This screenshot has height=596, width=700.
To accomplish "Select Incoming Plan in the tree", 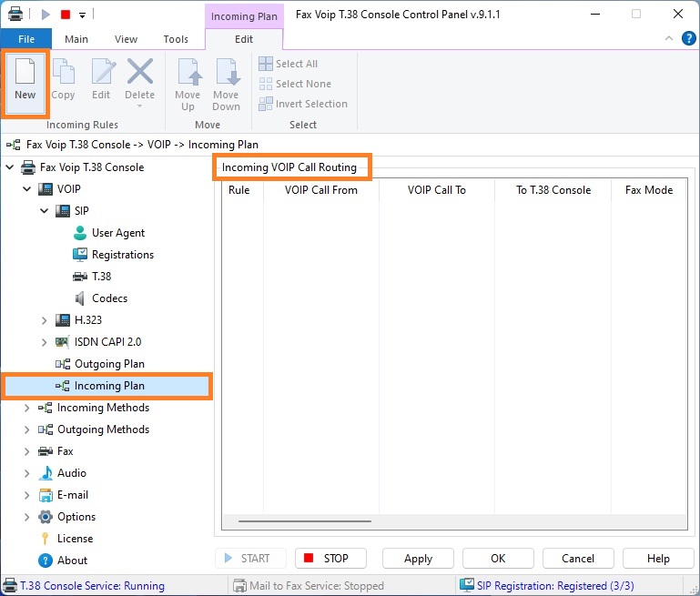I will [107, 386].
